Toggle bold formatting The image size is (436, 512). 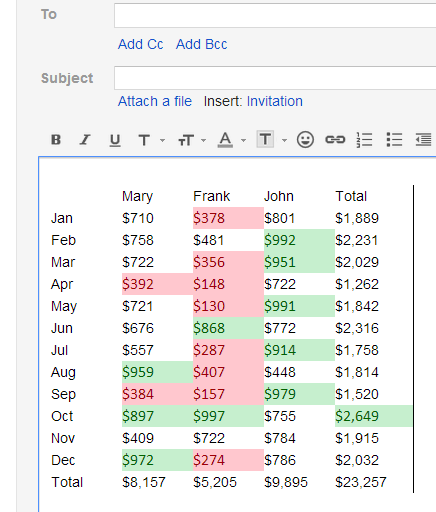click(56, 139)
